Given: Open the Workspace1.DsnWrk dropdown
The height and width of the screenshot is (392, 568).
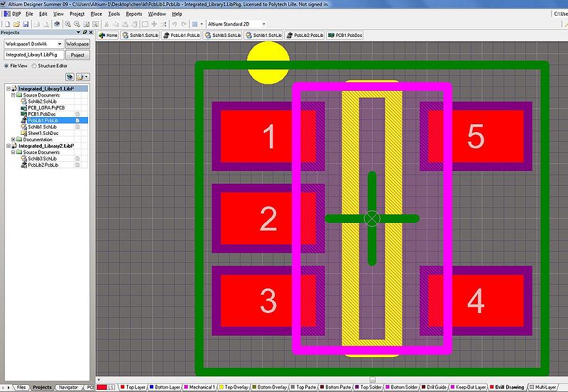Looking at the screenshot, I should point(59,44).
